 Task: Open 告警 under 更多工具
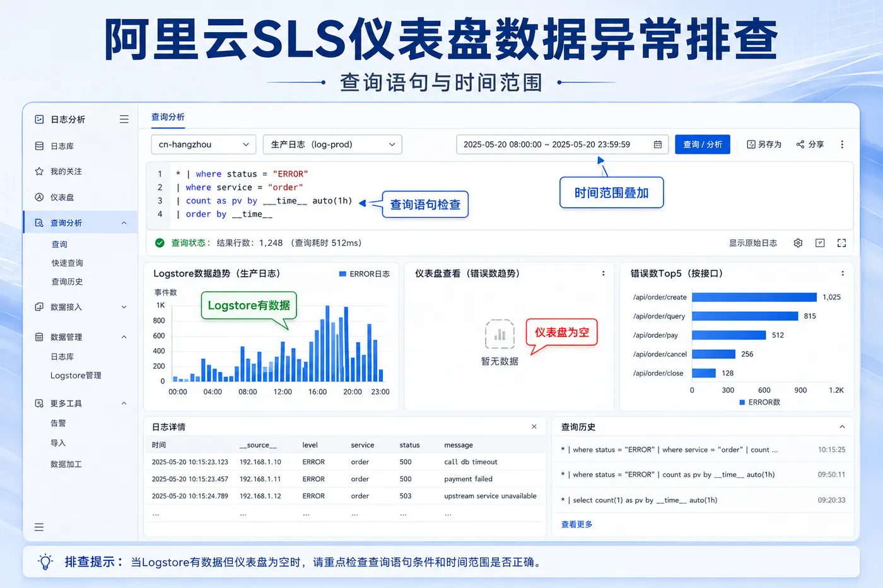(x=58, y=424)
